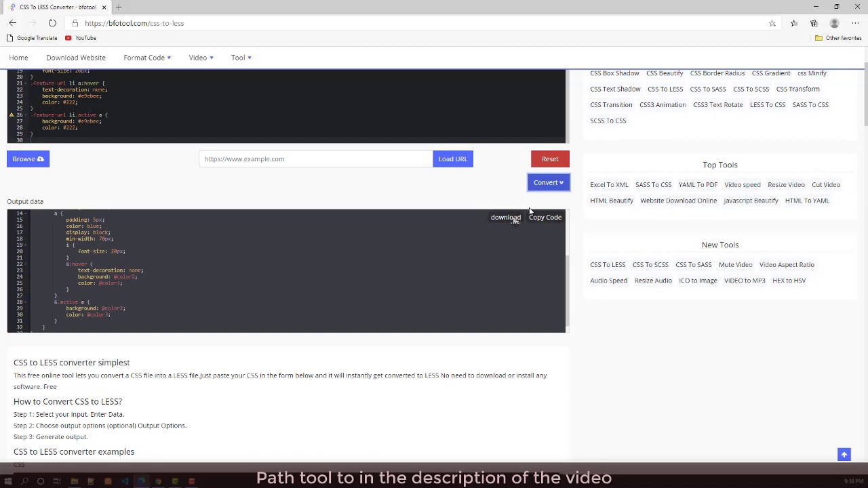This screenshot has height=488, width=868.
Task: Open CSS3 Animation tool link
Action: [x=663, y=104]
